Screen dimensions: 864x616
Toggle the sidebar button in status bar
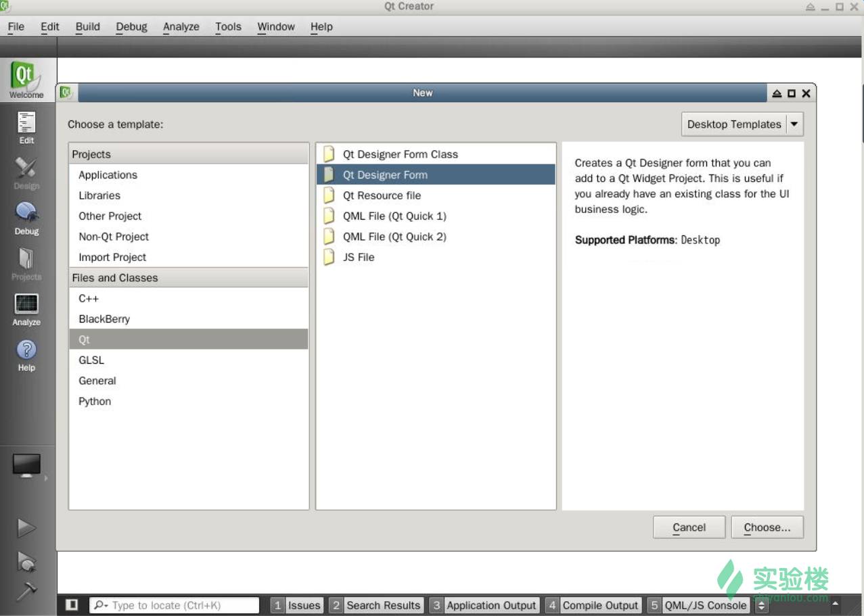pyautogui.click(x=72, y=605)
